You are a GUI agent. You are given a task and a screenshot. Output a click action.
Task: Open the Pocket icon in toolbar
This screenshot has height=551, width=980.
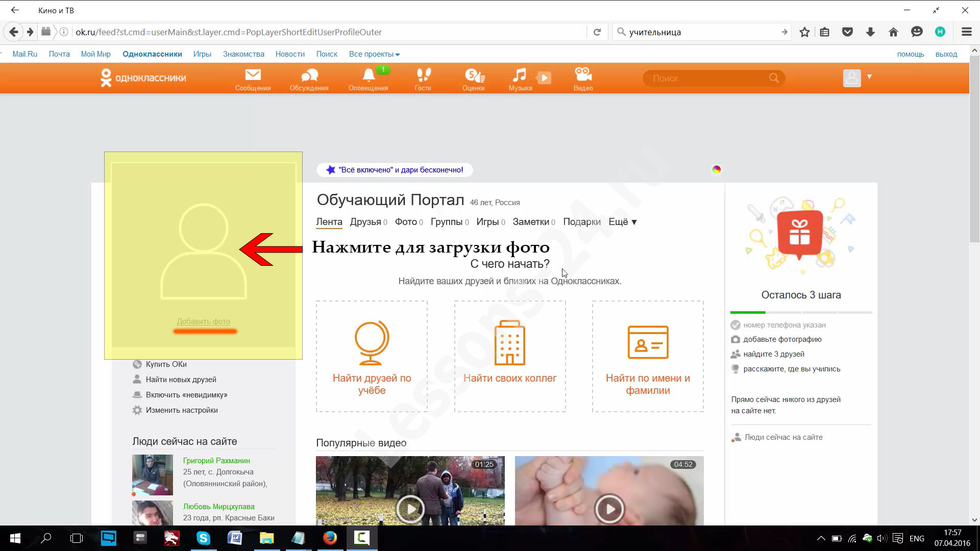pyautogui.click(x=847, y=32)
